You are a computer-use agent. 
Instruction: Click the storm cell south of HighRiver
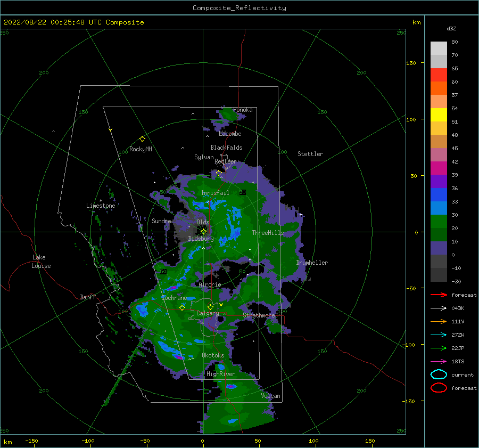pyautogui.click(x=231, y=387)
